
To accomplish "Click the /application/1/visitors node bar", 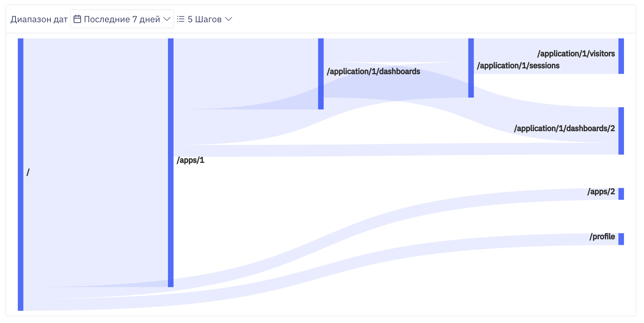I will point(621,56).
